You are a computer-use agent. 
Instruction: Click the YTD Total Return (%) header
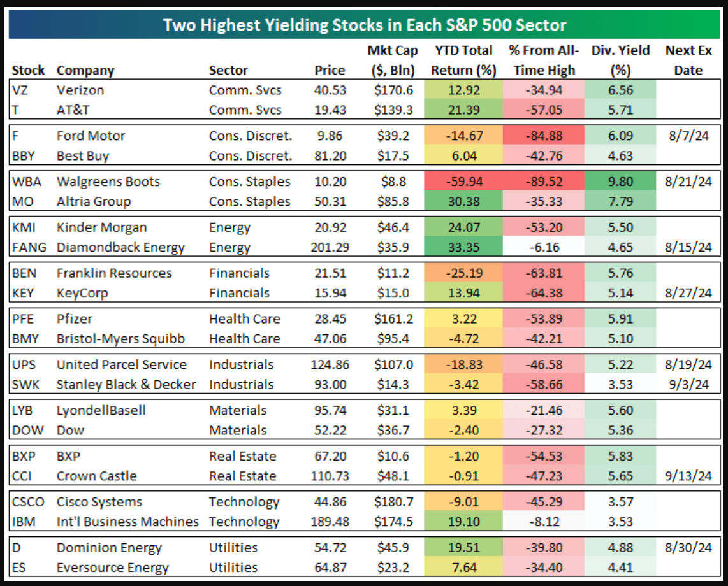pyautogui.click(x=463, y=60)
